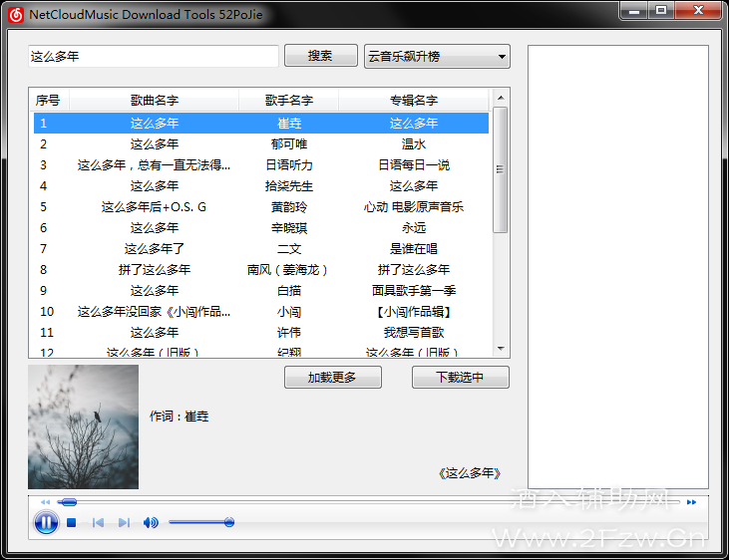729x560 pixels.
Task: Select row 2 song by 郁可唯
Action: (x=261, y=144)
